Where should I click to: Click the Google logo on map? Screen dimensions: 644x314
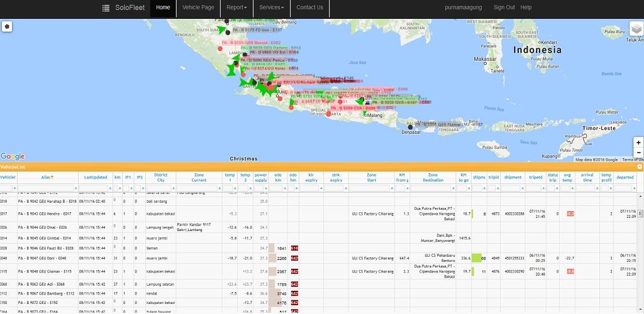(x=13, y=156)
